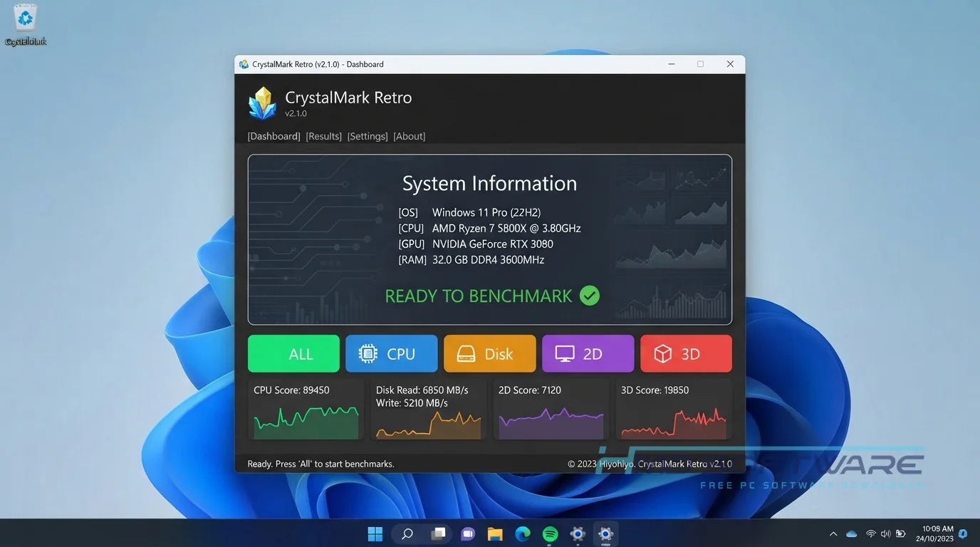Click the small app icon in title bar
This screenshot has width=980, height=547.
tap(244, 64)
